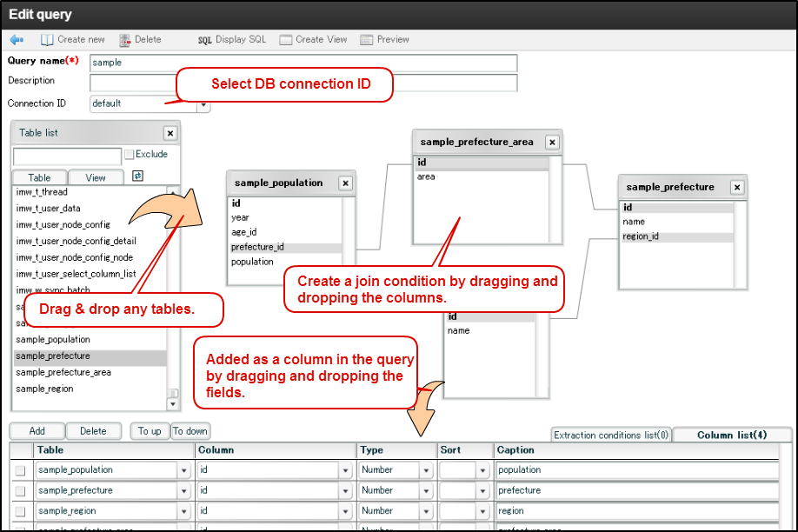
Task: Close the sample_population table box
Action: 345,183
